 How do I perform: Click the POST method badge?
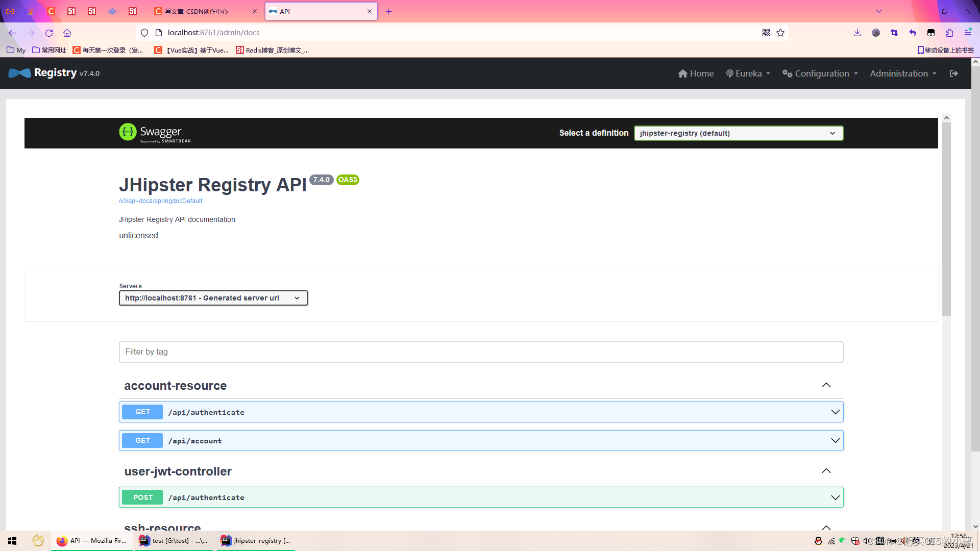142,497
